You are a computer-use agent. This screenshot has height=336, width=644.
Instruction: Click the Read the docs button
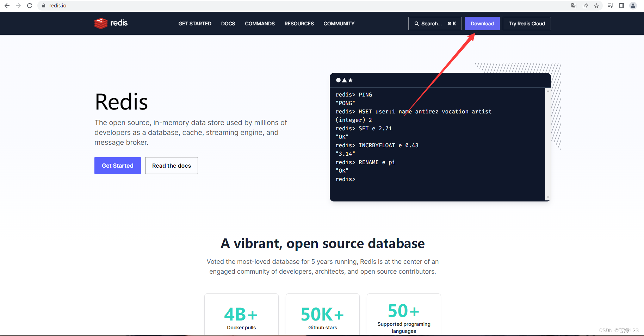pyautogui.click(x=172, y=166)
